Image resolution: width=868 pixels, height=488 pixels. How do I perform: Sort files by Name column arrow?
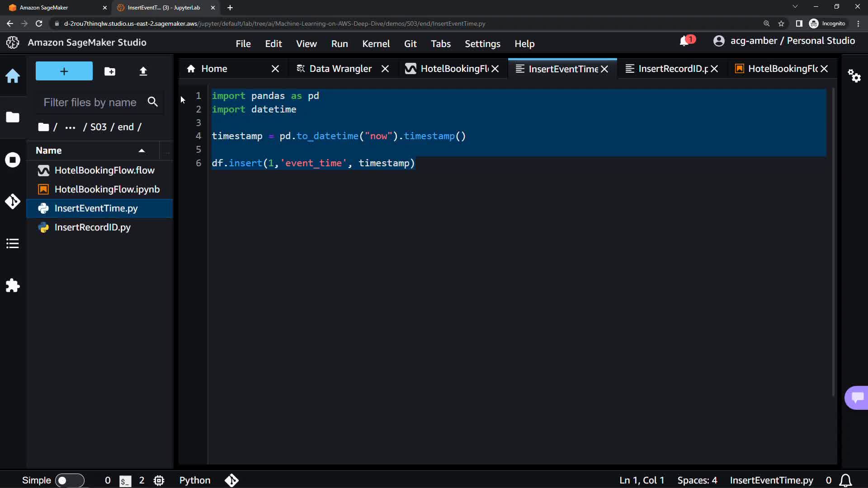[x=142, y=151]
